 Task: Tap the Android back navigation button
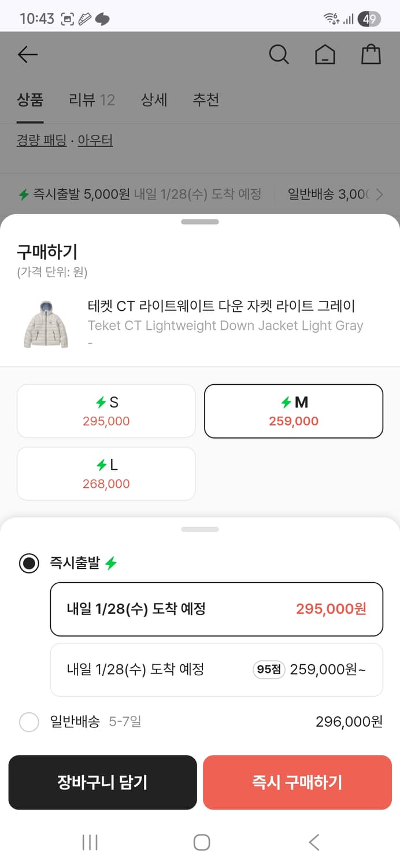click(x=313, y=843)
